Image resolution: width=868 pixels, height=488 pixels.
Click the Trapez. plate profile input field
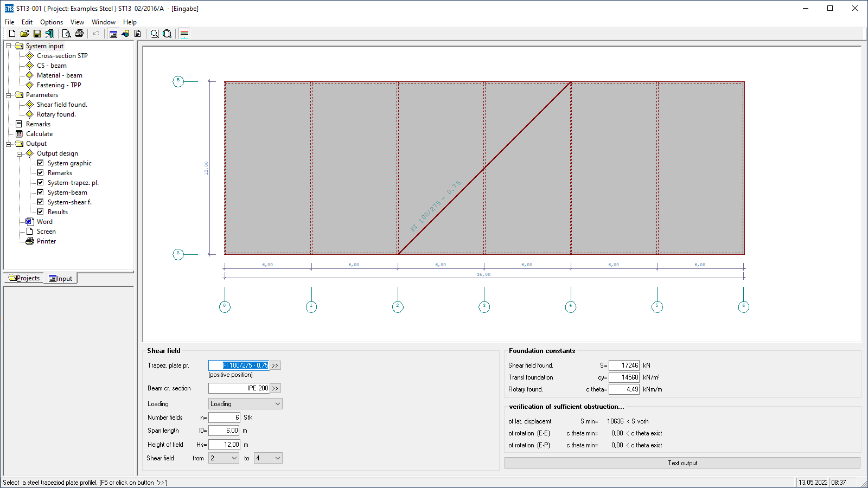(x=239, y=365)
